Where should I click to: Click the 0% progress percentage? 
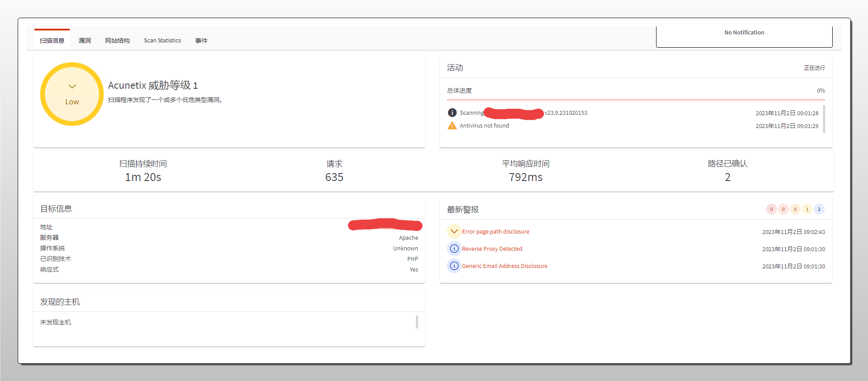tap(821, 91)
